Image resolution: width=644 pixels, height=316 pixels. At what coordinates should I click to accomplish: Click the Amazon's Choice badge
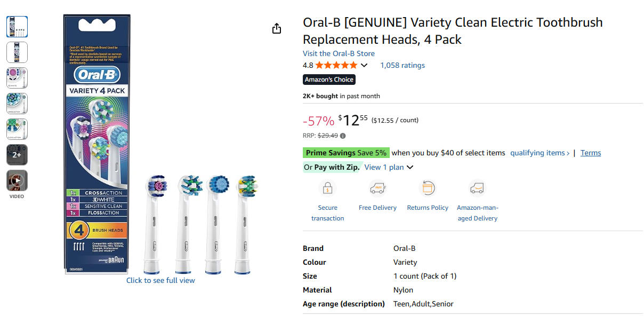[x=329, y=80]
